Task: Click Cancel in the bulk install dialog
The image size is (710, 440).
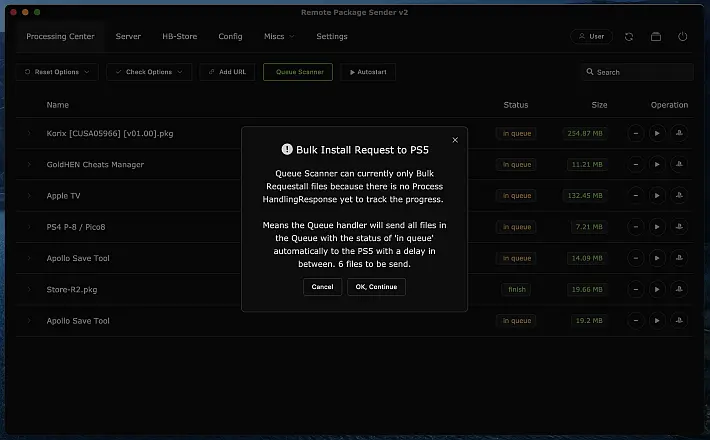Action: click(322, 287)
